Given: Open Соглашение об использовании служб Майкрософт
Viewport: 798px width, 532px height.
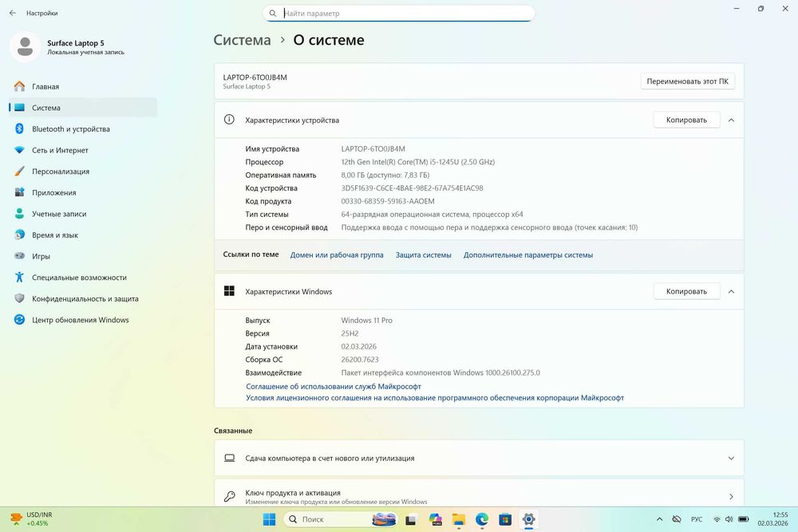Looking at the screenshot, I should tap(334, 387).
